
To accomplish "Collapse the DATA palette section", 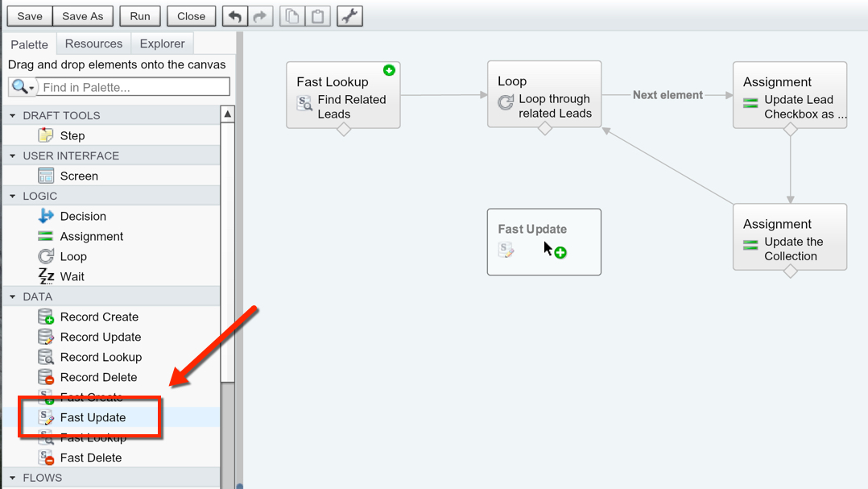I will (x=12, y=297).
